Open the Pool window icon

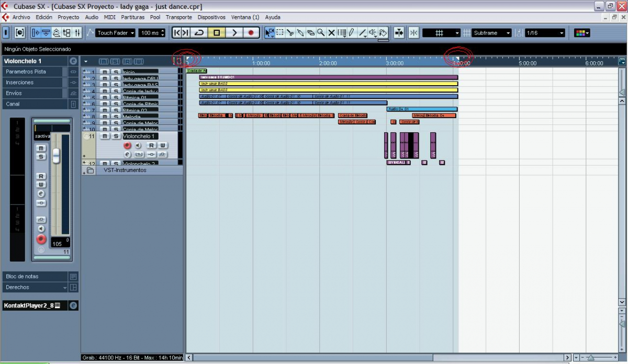pyautogui.click(x=68, y=32)
